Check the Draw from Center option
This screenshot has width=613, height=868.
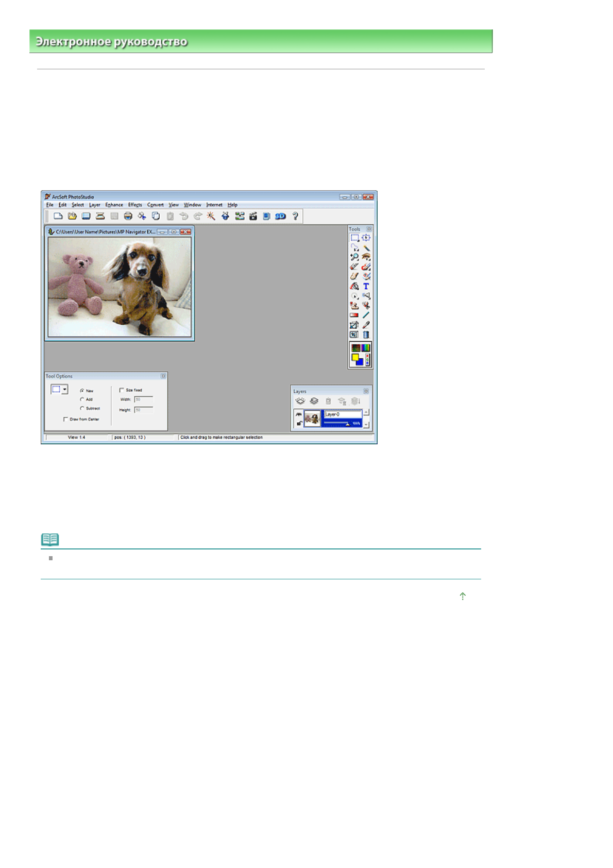point(65,419)
